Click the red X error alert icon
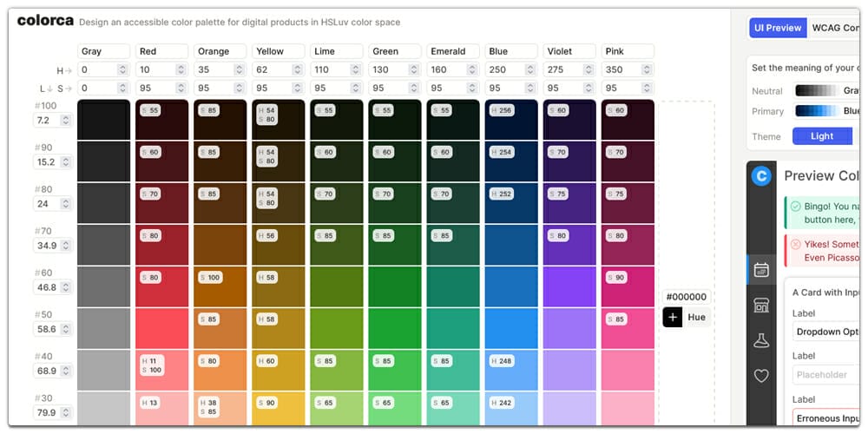This screenshot has height=434, width=868. click(795, 245)
